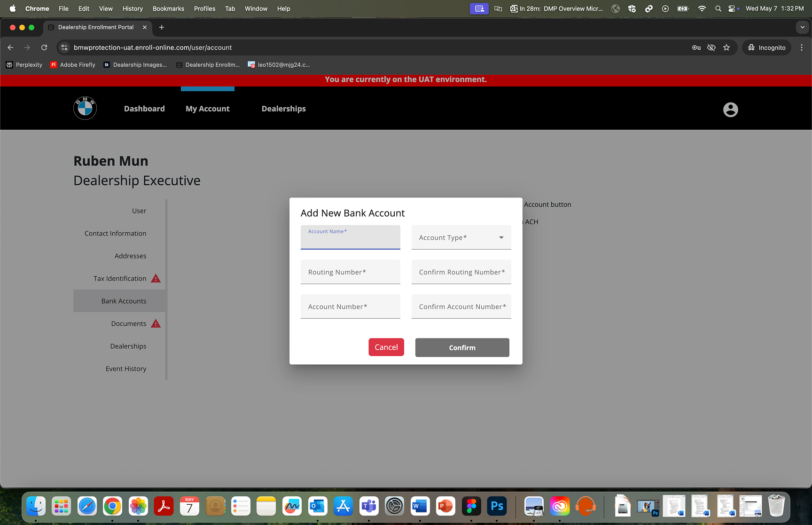Open Chrome three-dot menu

(802, 47)
